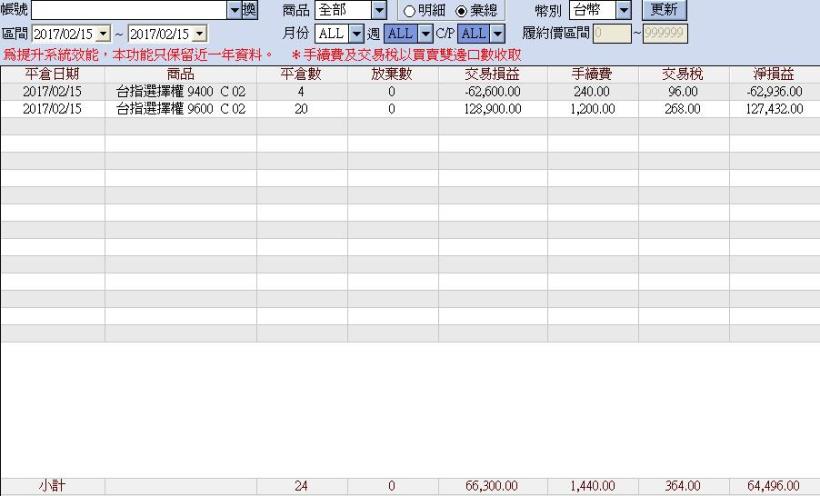The height and width of the screenshot is (496, 820).
Task: Click the 更新 refresh button
Action: (x=663, y=10)
